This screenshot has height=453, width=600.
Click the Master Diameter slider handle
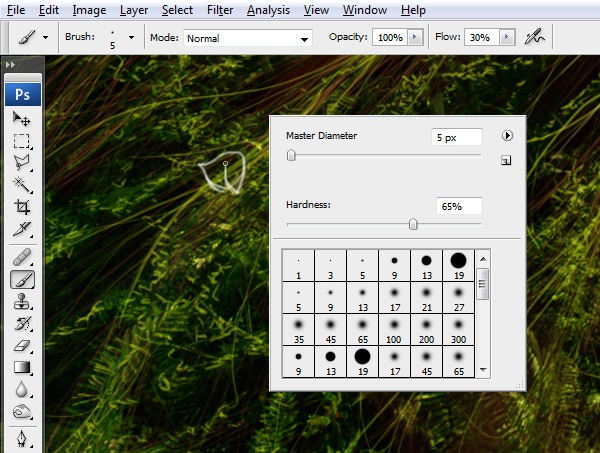click(291, 155)
